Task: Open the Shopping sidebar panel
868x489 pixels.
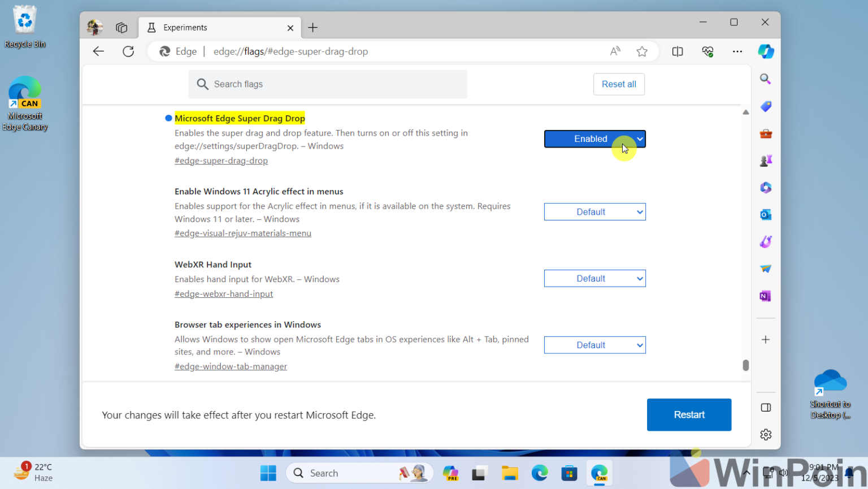Action: 766,106
